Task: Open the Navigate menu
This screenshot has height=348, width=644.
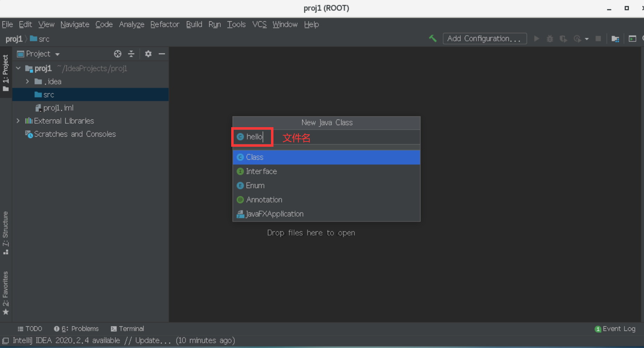Action: (x=75, y=24)
